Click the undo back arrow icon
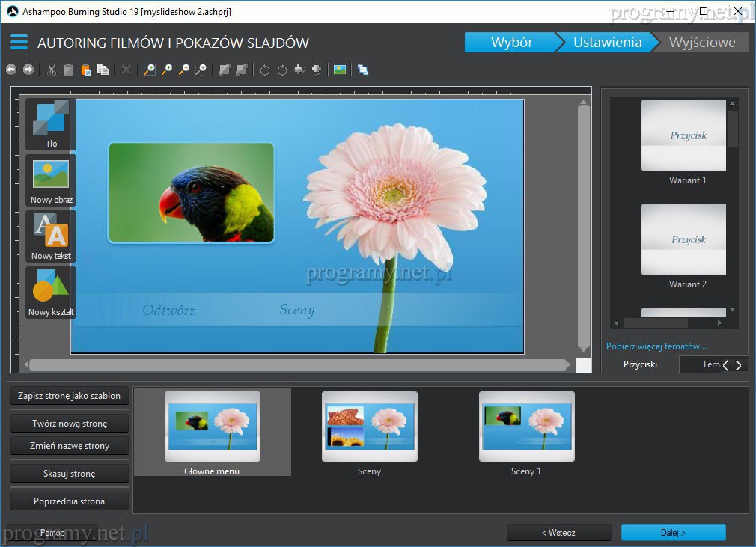Image resolution: width=756 pixels, height=547 pixels. [11, 70]
